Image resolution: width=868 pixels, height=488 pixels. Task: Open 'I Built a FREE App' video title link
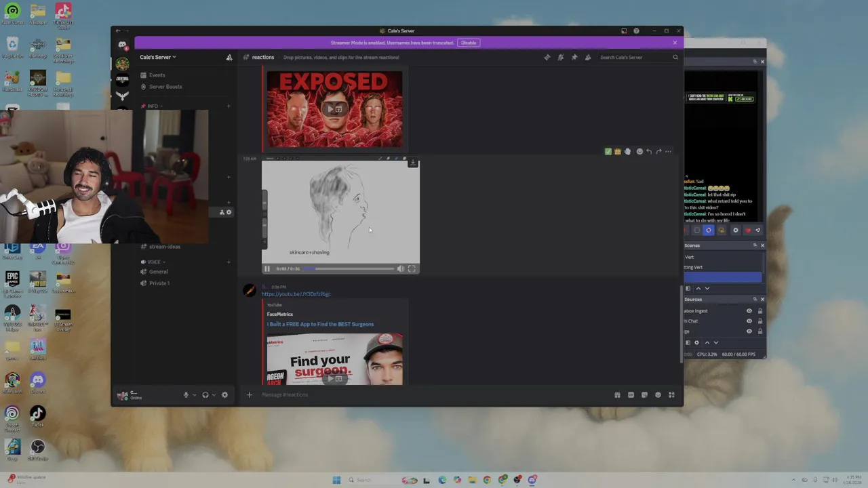click(x=321, y=324)
